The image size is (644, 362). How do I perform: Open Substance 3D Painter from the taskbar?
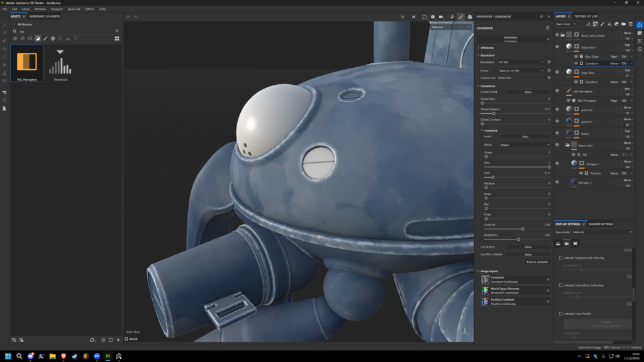point(108,356)
